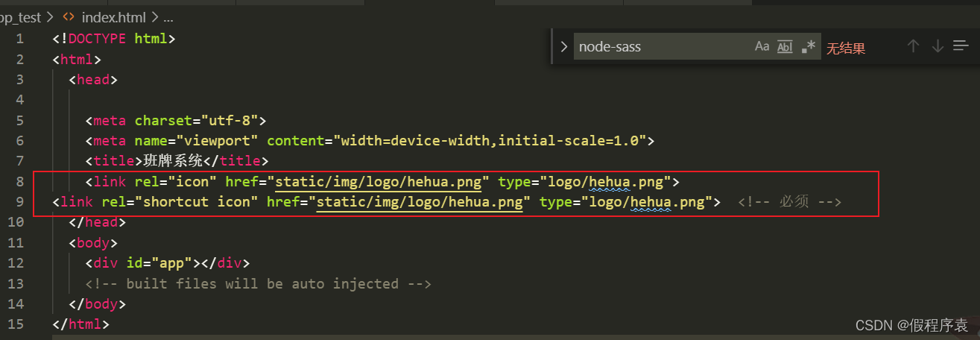The image size is (980, 340).
Task: Click line number 8 in gutter
Action: 19,181
